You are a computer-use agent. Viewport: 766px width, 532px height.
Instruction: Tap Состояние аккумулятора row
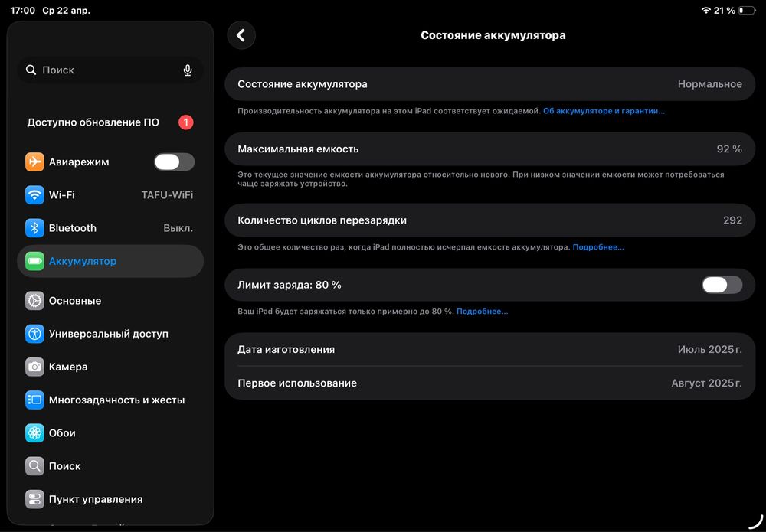[490, 84]
